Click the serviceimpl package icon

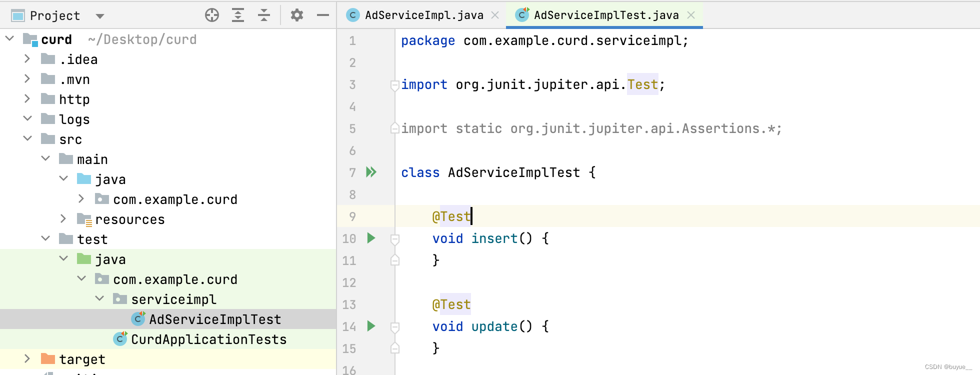click(x=120, y=298)
